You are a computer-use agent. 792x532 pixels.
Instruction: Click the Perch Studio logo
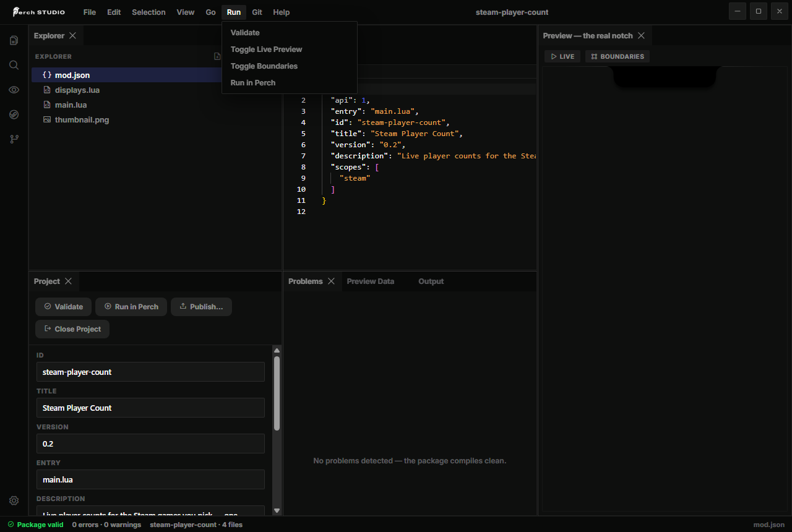coord(38,12)
